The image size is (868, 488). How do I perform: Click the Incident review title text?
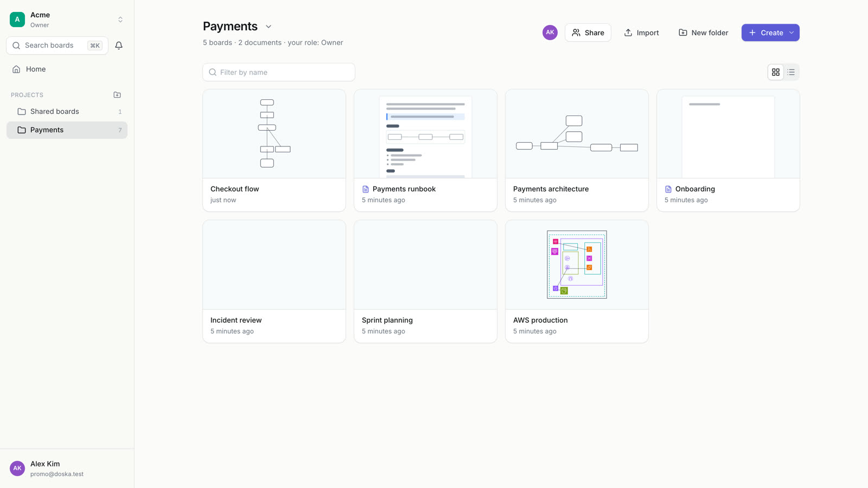point(236,320)
